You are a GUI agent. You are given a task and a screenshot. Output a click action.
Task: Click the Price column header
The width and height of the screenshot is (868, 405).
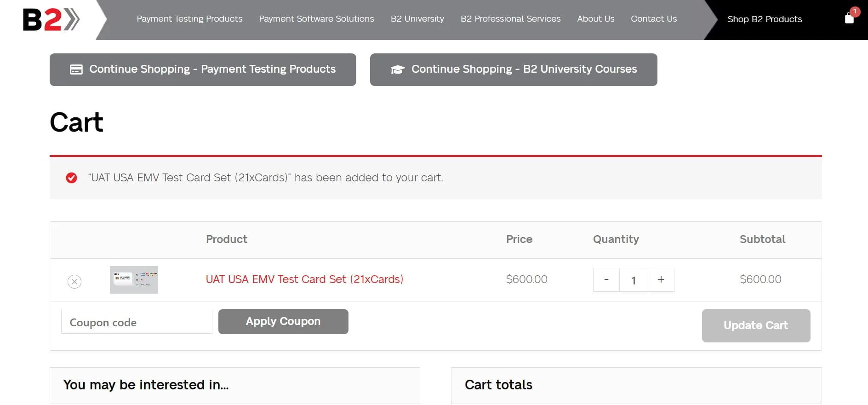(x=519, y=239)
